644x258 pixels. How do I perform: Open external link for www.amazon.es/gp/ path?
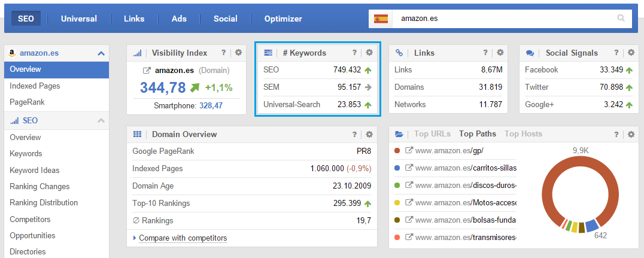pos(409,151)
